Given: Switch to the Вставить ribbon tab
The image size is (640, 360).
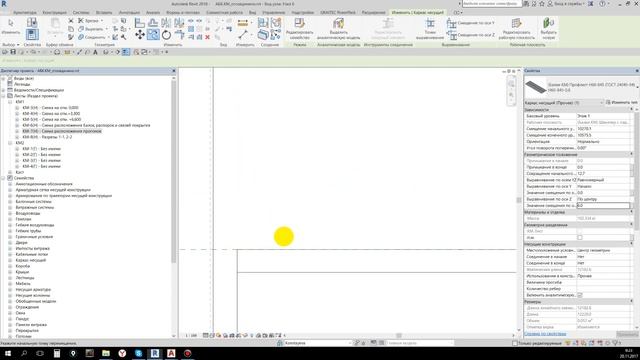Looking at the screenshot, I should click(x=104, y=13).
